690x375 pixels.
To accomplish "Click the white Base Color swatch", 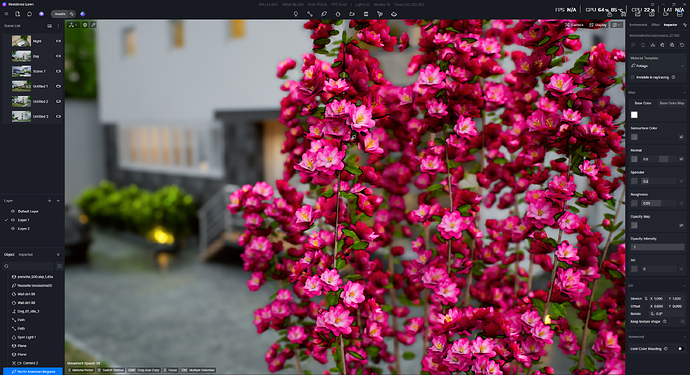I will coord(634,115).
